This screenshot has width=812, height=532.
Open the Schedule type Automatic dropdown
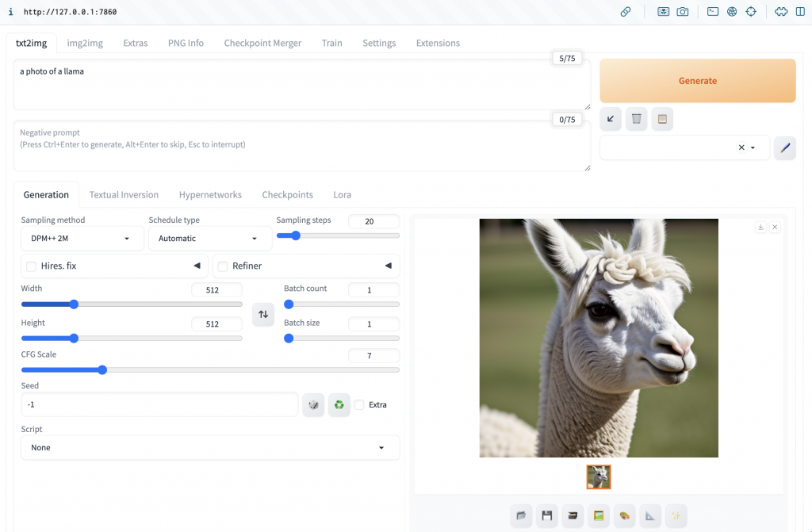(x=209, y=239)
